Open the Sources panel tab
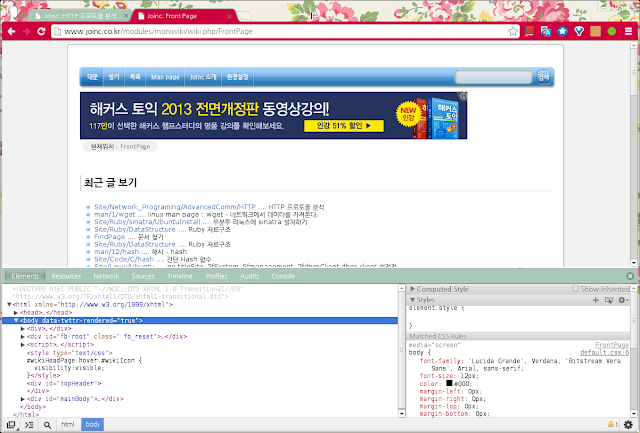This screenshot has width=640, height=433. pyautogui.click(x=143, y=276)
